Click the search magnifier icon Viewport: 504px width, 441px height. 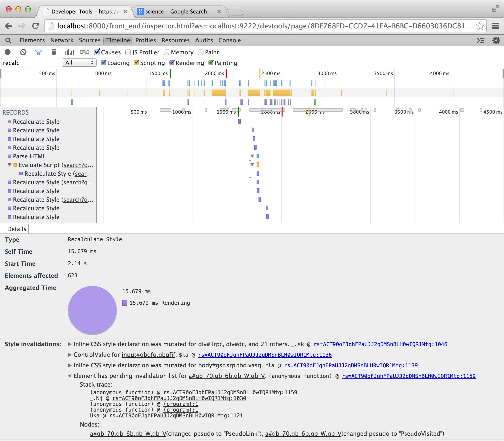click(8, 40)
